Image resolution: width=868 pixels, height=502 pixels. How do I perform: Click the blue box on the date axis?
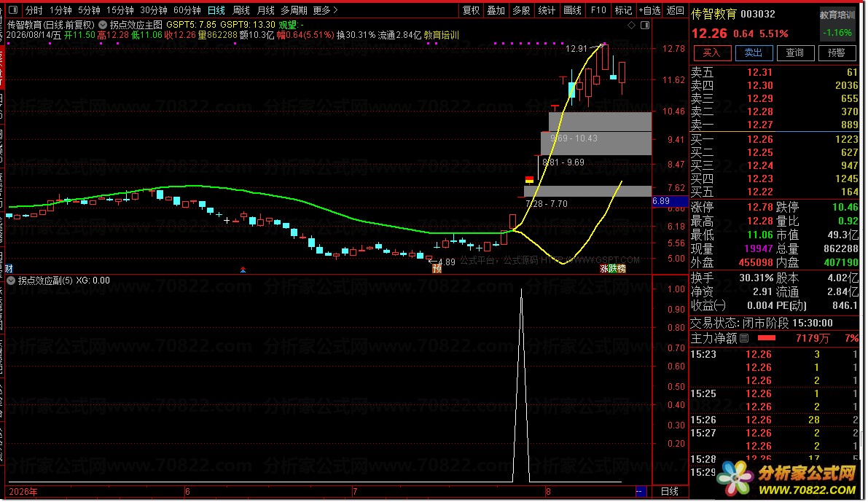point(641,492)
